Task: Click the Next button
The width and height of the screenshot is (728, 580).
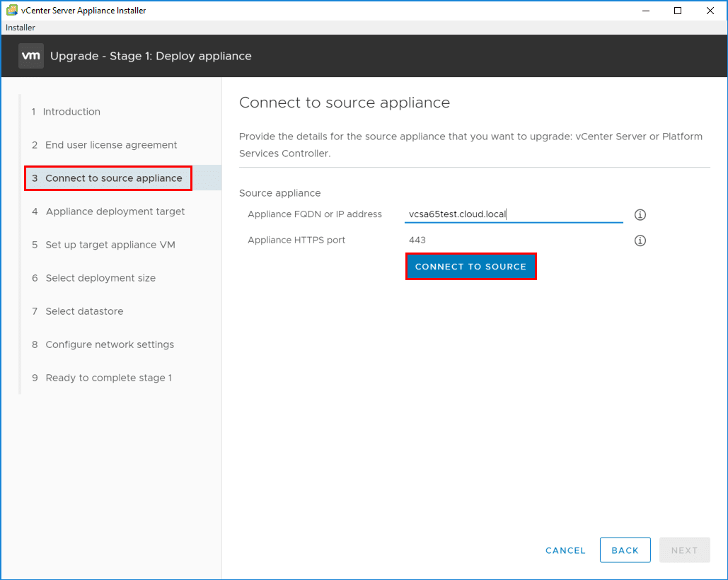Action: click(x=684, y=550)
